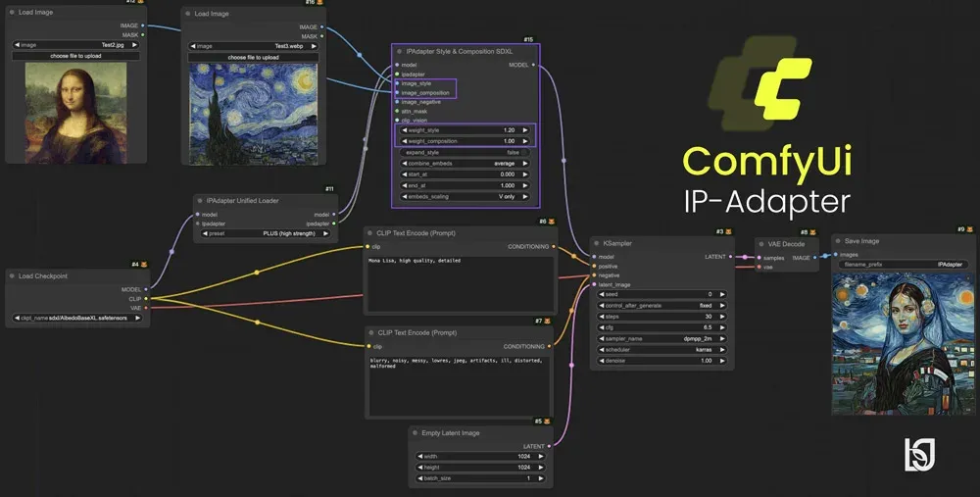Increase steps with its right arrow
Image resolution: width=980 pixels, height=497 pixels.
[x=722, y=317]
